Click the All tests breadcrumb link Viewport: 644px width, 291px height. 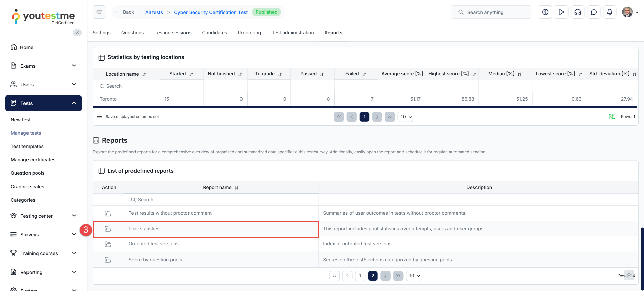coord(154,12)
